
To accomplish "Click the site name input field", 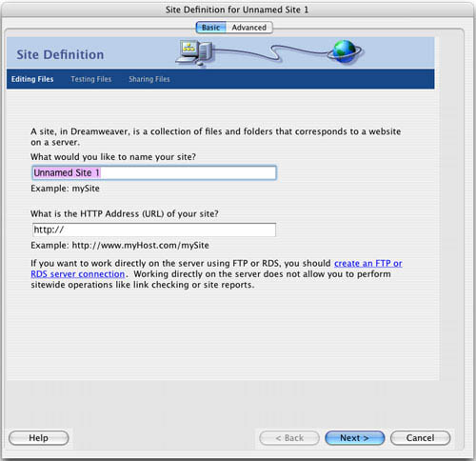I will pos(154,172).
